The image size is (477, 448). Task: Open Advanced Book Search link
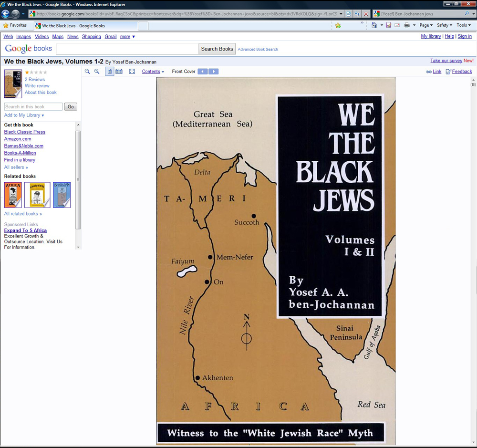[258, 49]
